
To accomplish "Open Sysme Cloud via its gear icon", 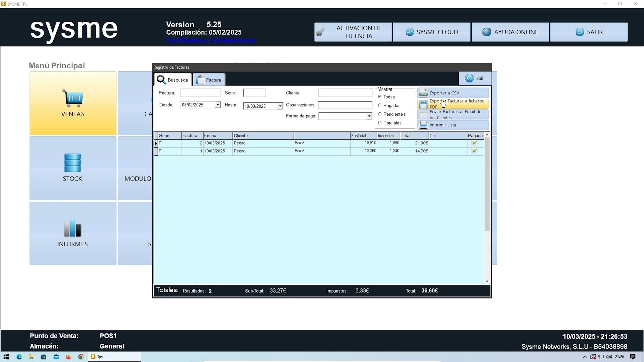I will [409, 32].
